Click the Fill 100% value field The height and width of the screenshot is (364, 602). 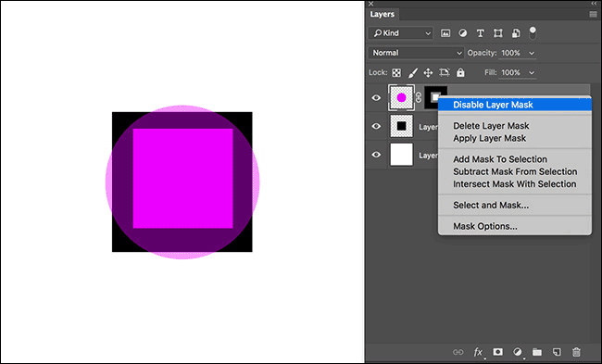pos(510,72)
